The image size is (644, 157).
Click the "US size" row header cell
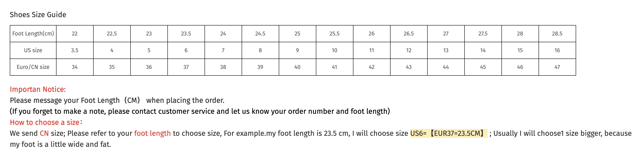[33, 50]
